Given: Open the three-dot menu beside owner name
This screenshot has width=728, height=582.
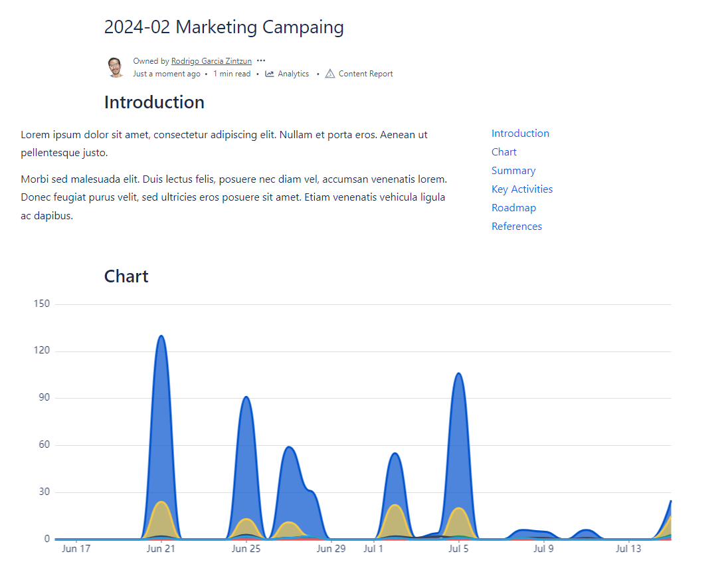Looking at the screenshot, I should (x=261, y=60).
